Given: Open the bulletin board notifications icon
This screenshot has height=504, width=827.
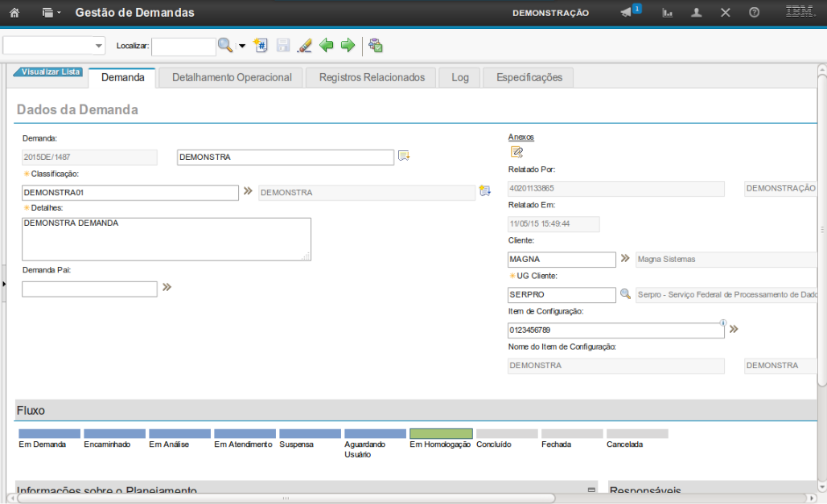Looking at the screenshot, I should tap(626, 13).
